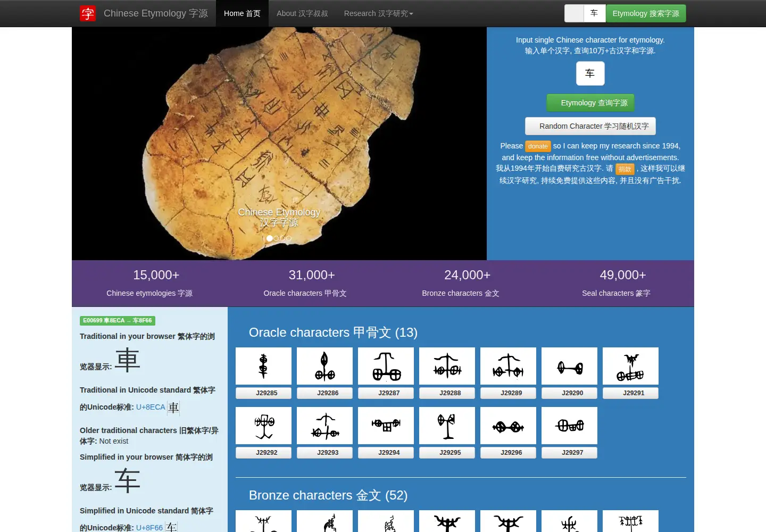This screenshot has height=532, width=766.
Task: Open oracle character image above J29297
Action: (570, 426)
